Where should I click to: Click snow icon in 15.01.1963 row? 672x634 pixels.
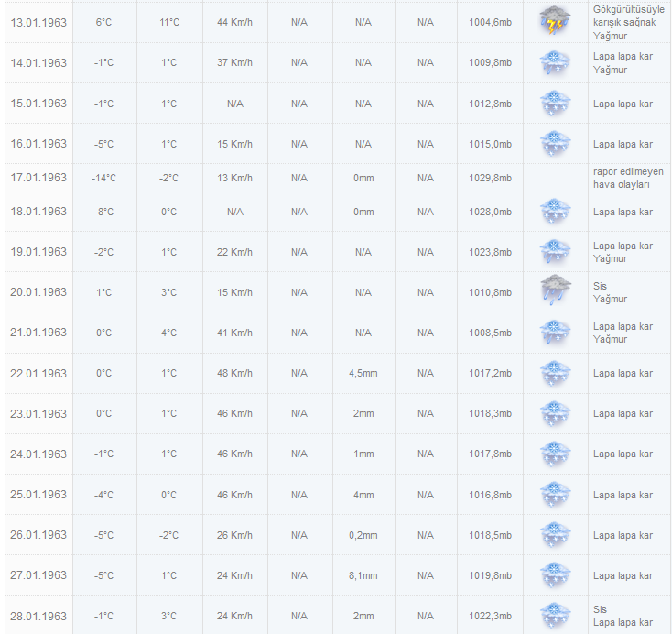point(555,104)
